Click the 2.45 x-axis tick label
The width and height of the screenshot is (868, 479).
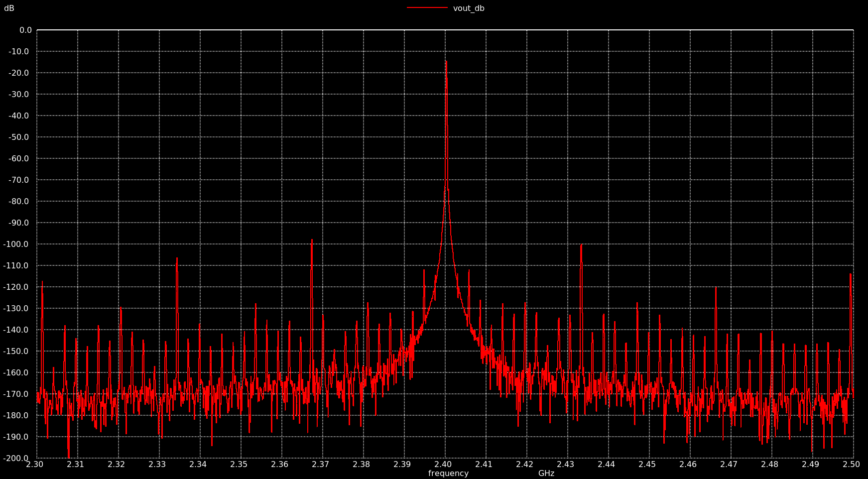coord(647,465)
